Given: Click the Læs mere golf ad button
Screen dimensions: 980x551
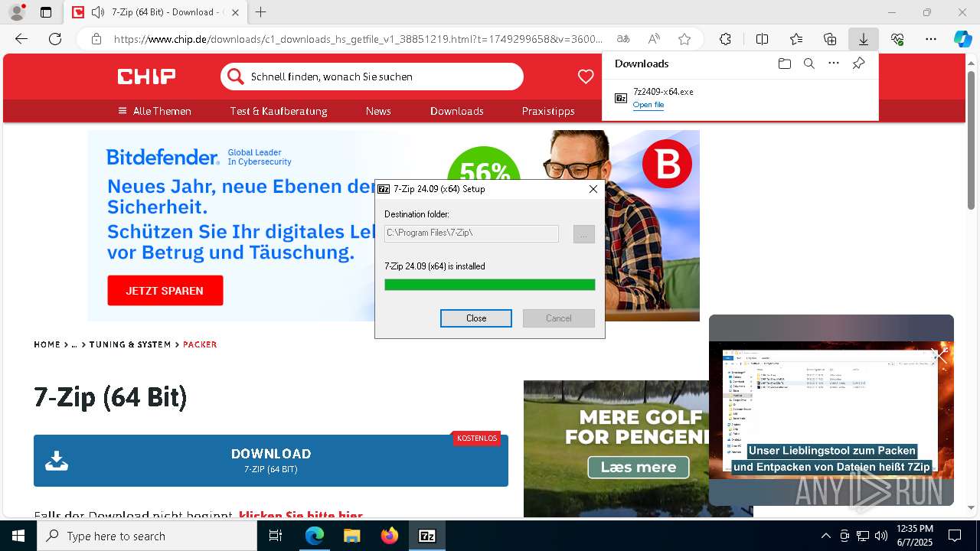Looking at the screenshot, I should (639, 467).
